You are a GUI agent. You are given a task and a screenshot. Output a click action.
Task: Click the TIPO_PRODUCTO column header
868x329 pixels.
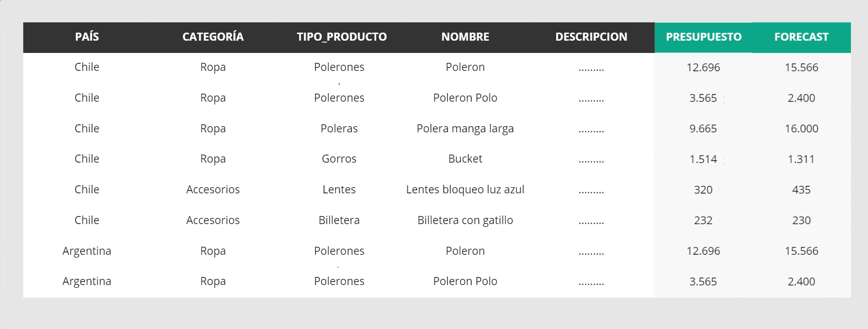(342, 37)
